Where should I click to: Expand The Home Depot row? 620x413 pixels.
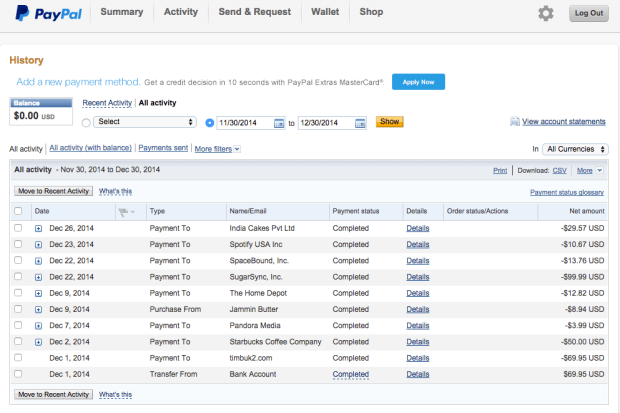point(38,294)
